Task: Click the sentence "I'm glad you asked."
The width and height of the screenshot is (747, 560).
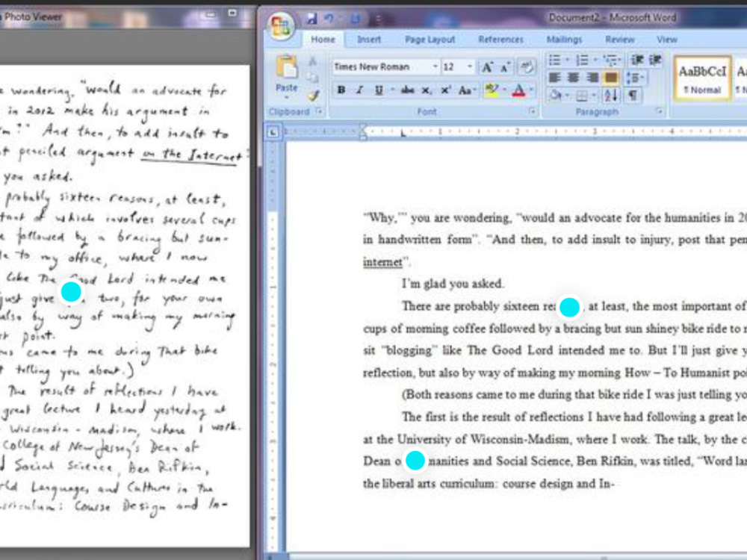Action: pyautogui.click(x=452, y=284)
